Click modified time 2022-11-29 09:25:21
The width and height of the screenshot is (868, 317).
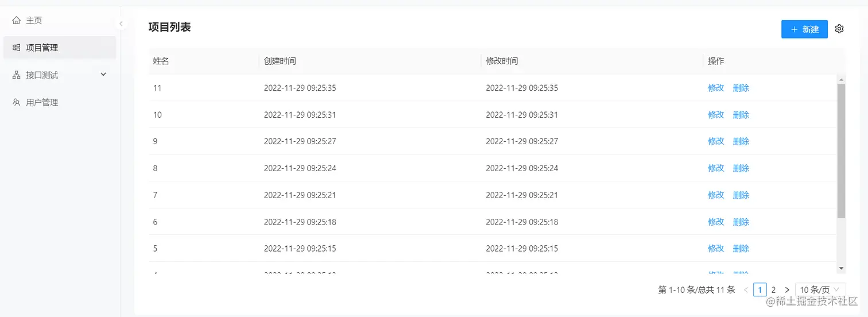click(x=522, y=195)
